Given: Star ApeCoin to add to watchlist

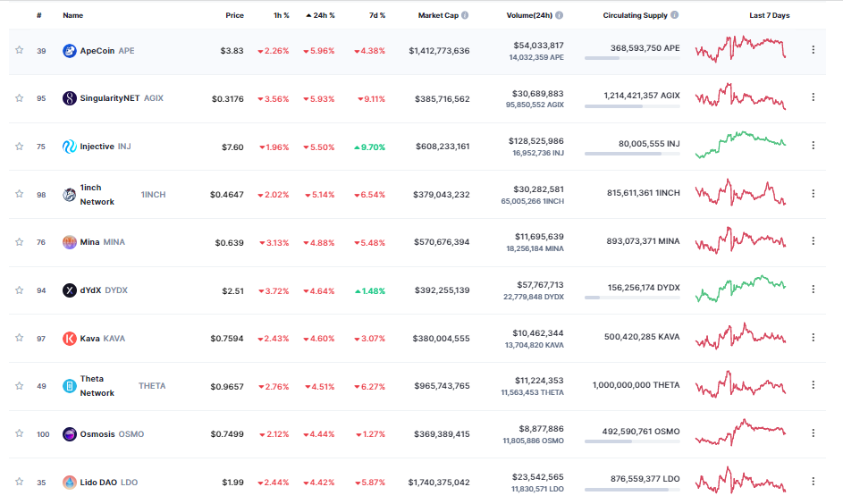Looking at the screenshot, I should [19, 50].
